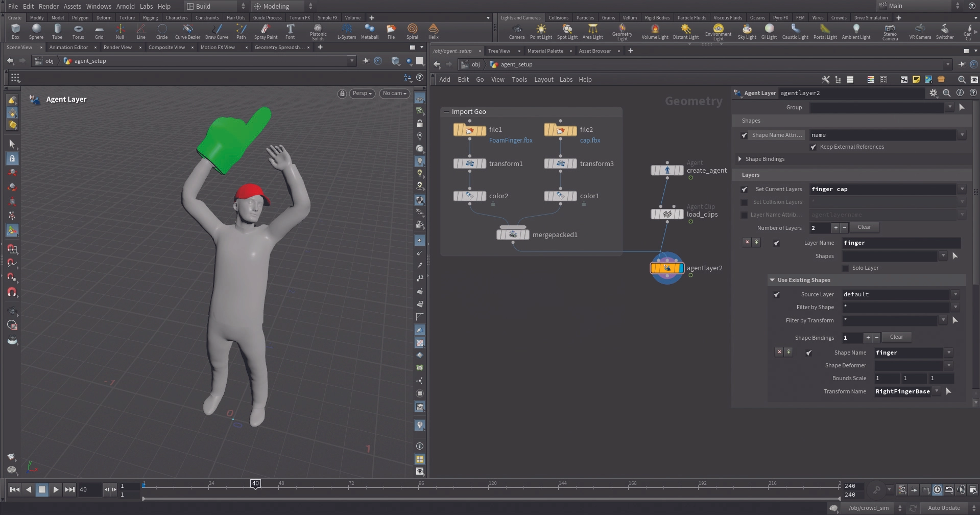Select the Font shelf tool
The image size is (980, 515).
290,32
